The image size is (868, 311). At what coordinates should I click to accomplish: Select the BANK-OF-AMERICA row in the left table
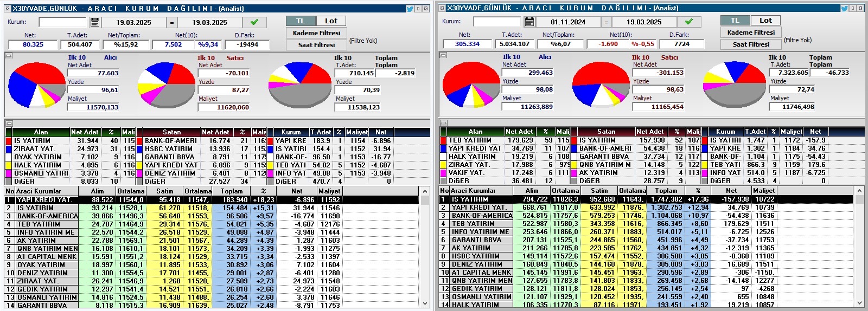click(x=212, y=216)
